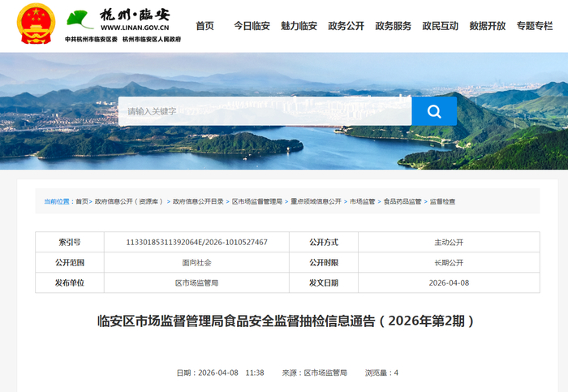Click the 公开范围 label cell

70,262
